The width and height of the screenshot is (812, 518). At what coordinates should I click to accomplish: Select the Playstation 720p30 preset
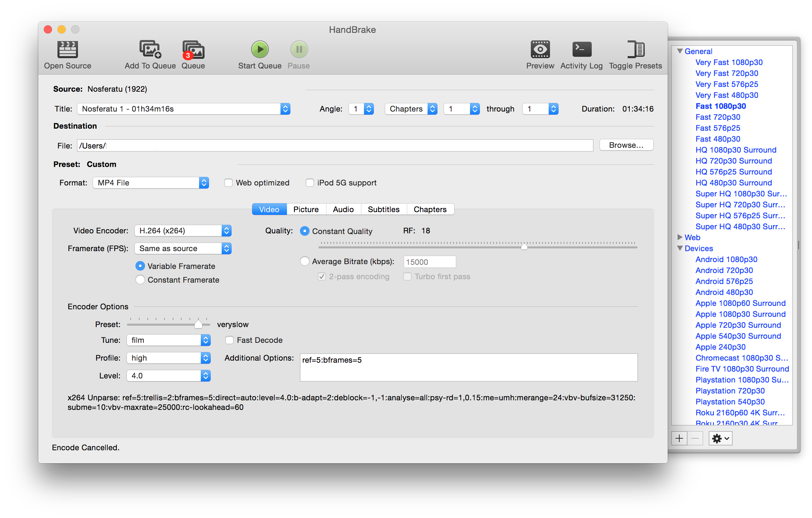730,391
